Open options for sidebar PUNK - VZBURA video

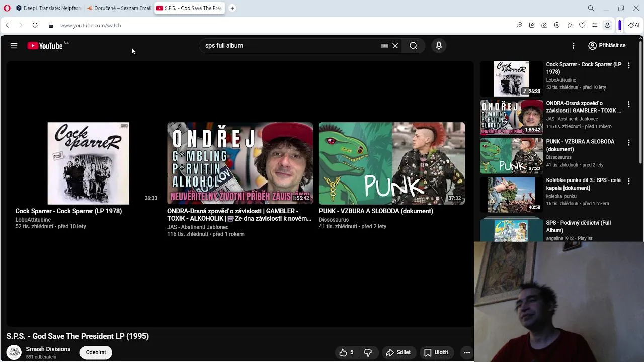tap(628, 143)
